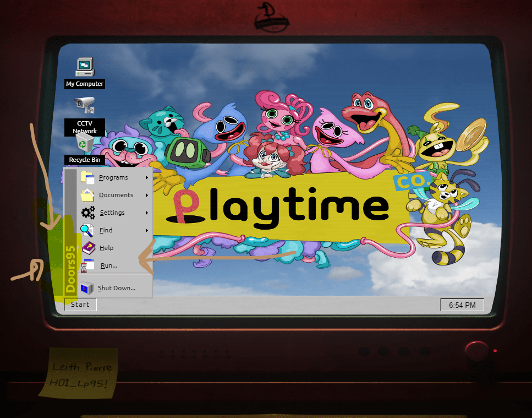This screenshot has height=418, width=532.
Task: Click the Documents folder icon
Action: click(x=87, y=196)
